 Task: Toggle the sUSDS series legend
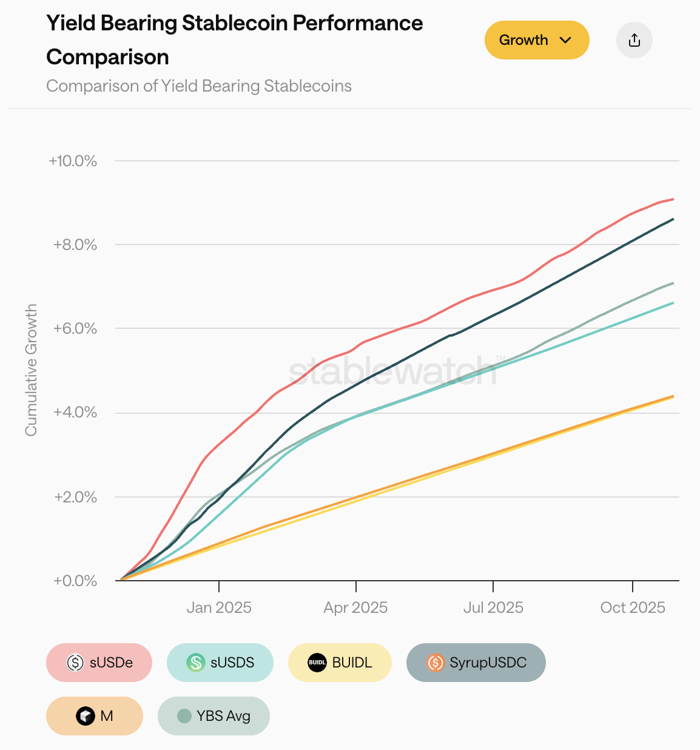tap(220, 662)
